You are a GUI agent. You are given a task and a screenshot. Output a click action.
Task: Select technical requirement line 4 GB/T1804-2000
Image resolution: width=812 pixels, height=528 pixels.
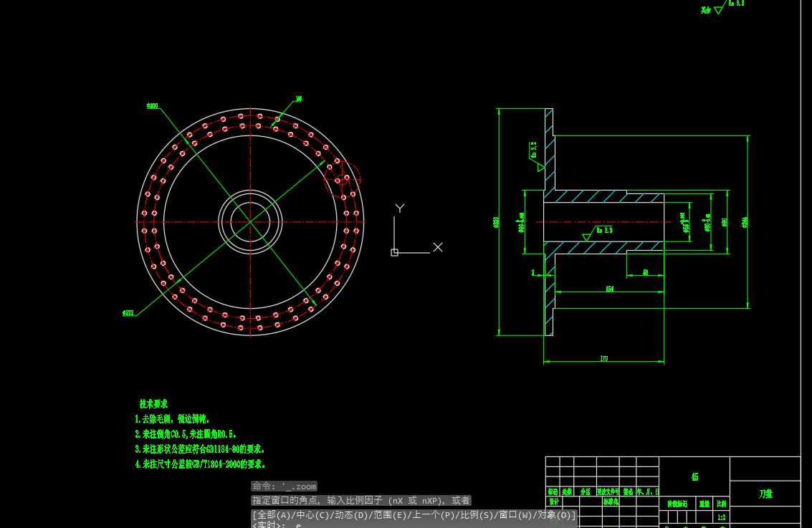tap(200, 464)
